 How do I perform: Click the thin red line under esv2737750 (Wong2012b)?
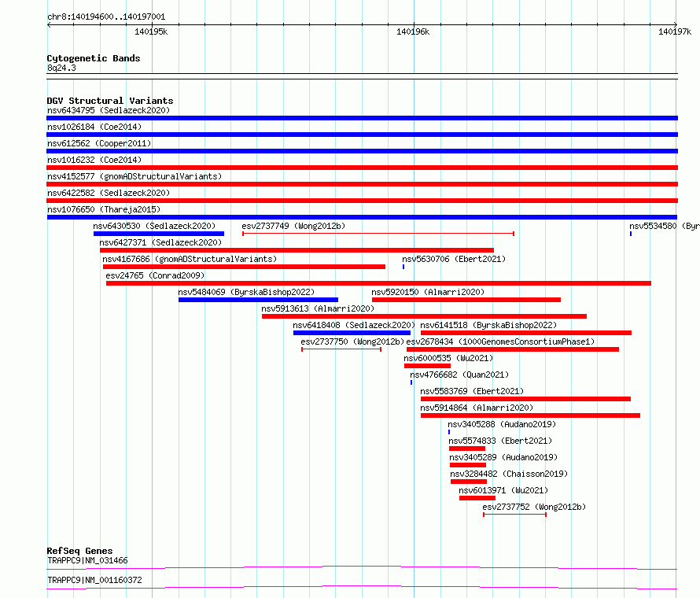(341, 349)
